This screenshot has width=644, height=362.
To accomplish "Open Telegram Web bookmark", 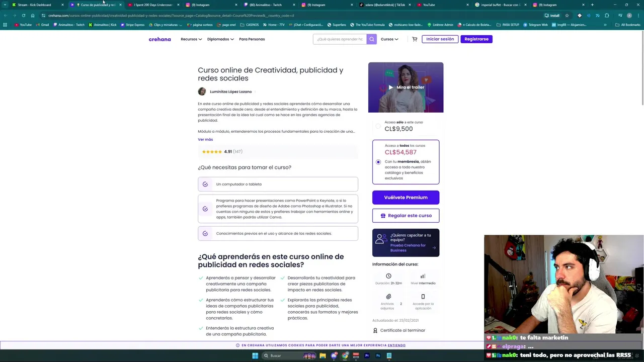I will (x=536, y=25).
